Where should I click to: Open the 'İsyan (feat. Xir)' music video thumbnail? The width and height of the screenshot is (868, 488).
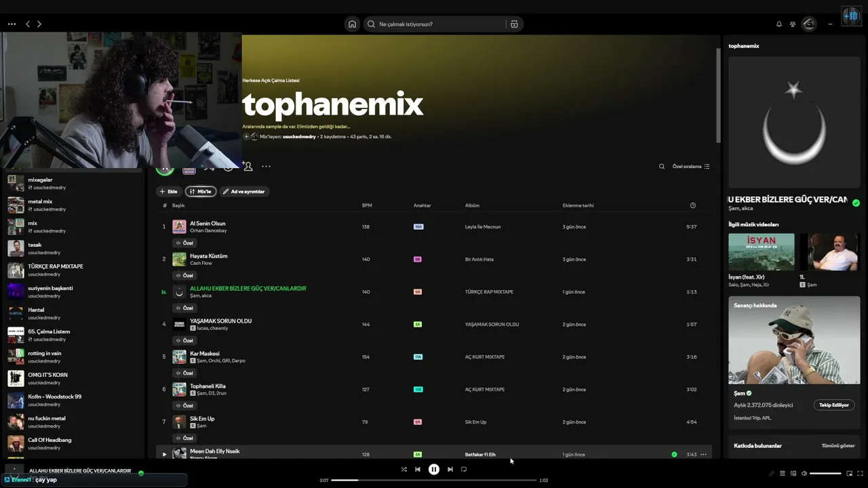coord(761,252)
